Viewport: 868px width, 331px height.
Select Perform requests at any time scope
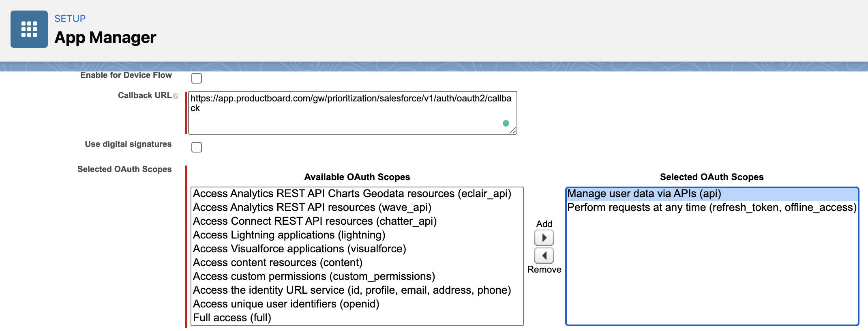[712, 208]
